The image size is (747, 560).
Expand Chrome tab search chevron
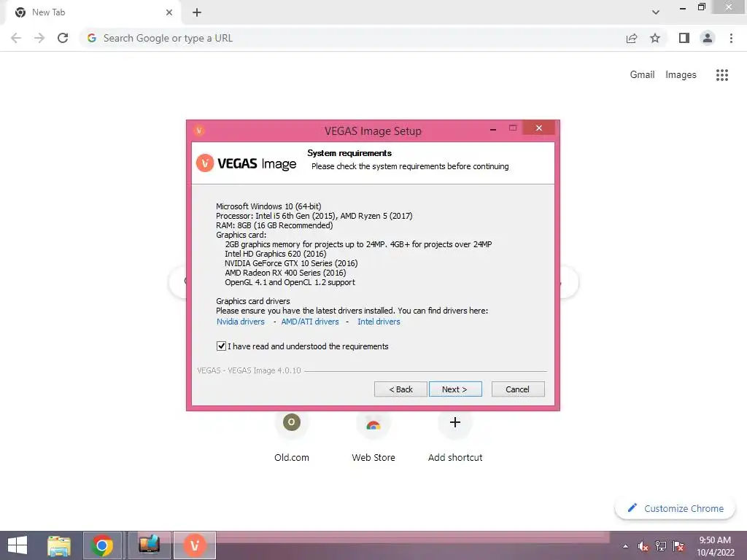click(x=656, y=12)
